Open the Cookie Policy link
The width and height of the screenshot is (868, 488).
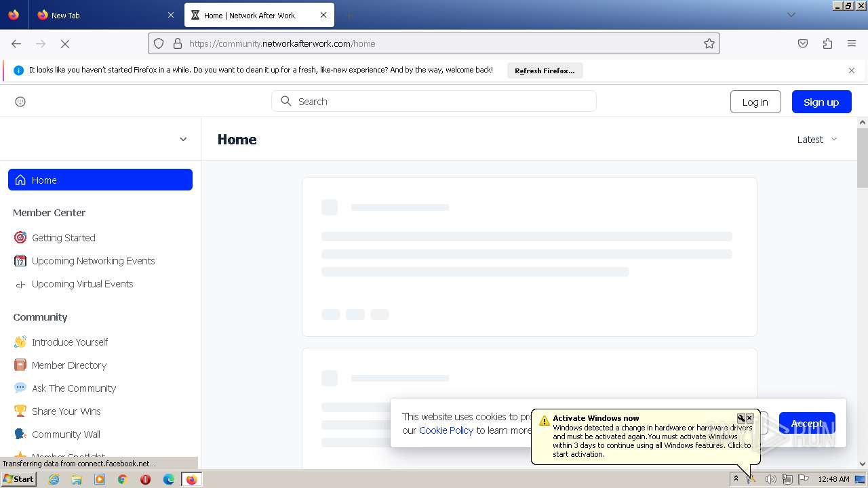pos(446,430)
